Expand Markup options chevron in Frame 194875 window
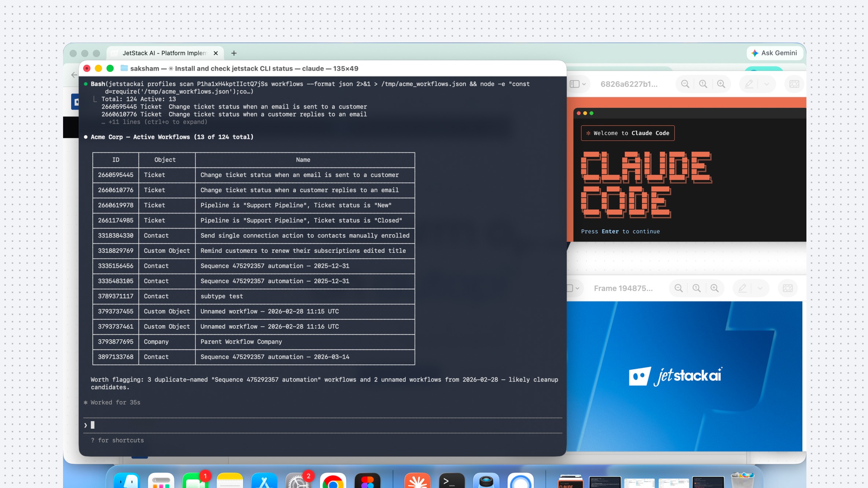The height and width of the screenshot is (488, 868). 760,288
